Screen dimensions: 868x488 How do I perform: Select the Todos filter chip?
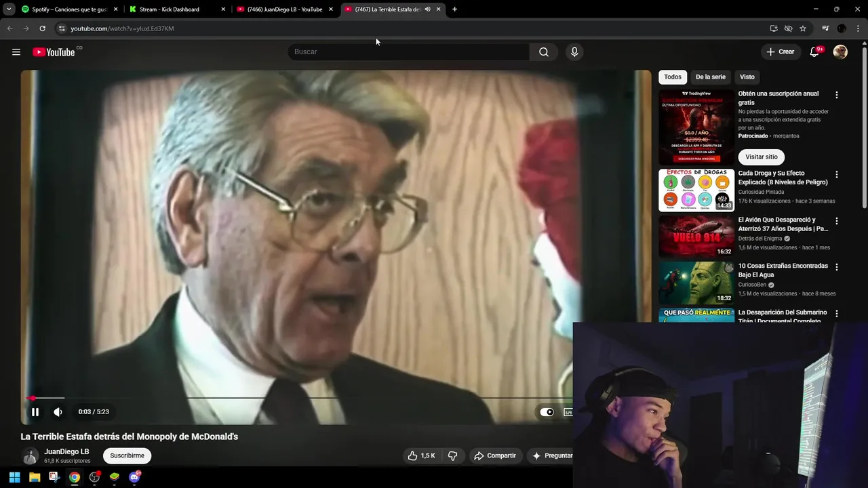point(673,77)
